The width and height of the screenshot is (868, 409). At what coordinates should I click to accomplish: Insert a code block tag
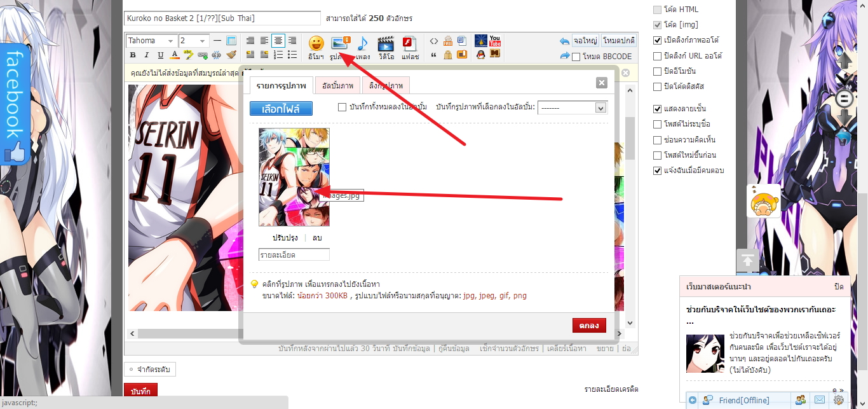(x=434, y=41)
